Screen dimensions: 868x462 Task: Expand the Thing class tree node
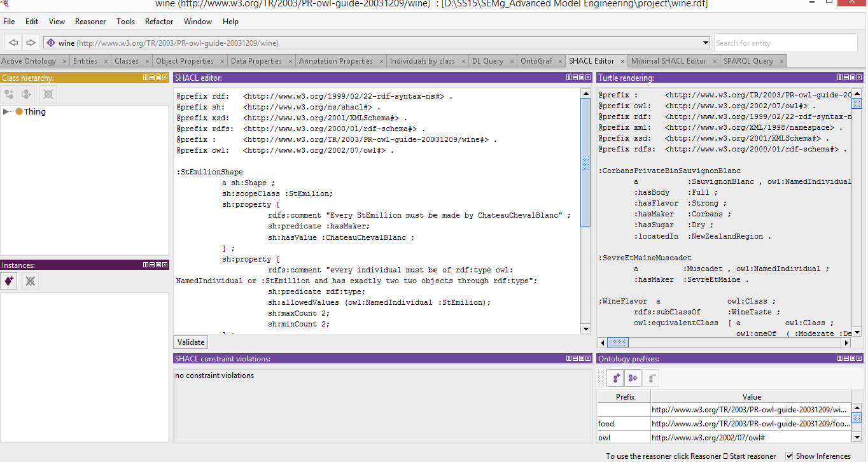[6, 111]
